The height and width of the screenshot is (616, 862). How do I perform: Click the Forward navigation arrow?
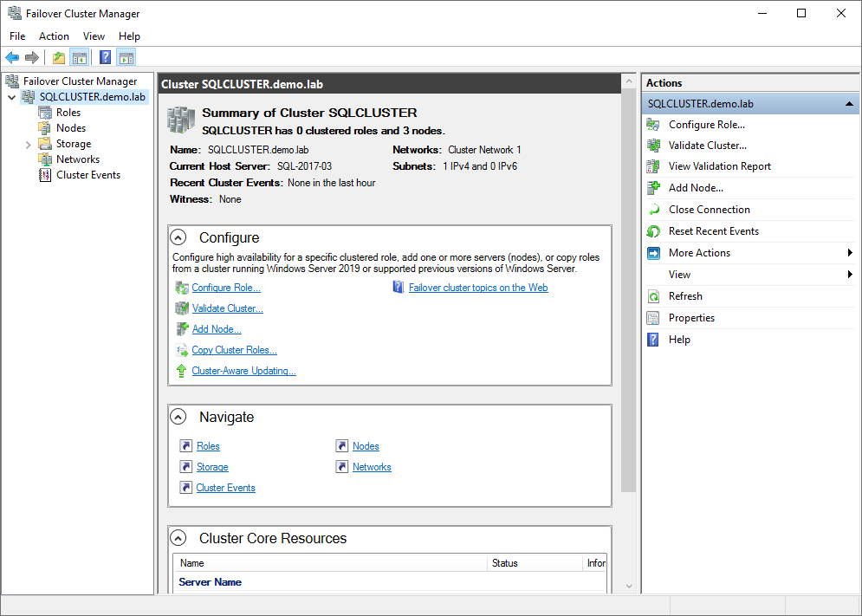pyautogui.click(x=32, y=57)
